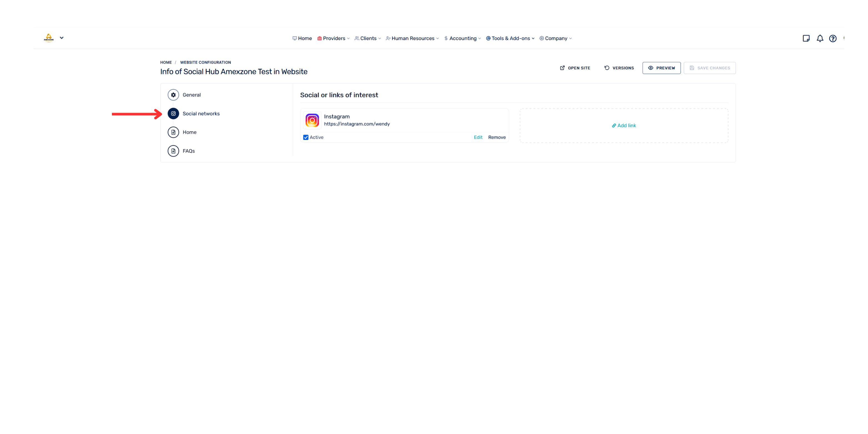Click the chain icon beside Add link
The width and height of the screenshot is (868, 434).
click(x=614, y=126)
